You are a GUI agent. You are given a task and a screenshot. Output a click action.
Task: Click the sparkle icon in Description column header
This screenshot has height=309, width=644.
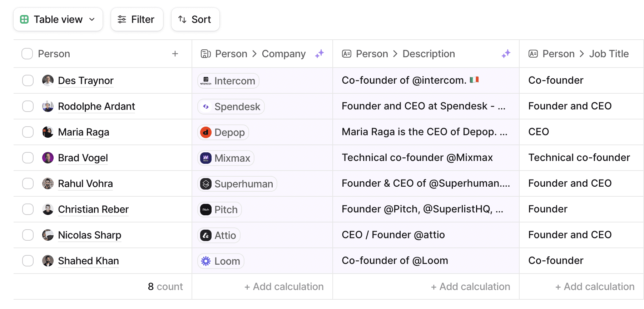click(x=506, y=54)
